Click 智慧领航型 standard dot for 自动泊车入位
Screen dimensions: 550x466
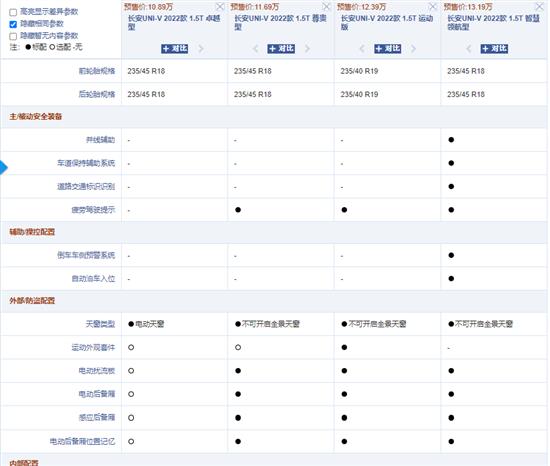[451, 279]
